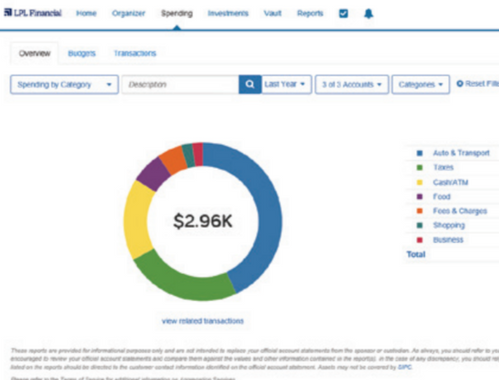Go to the Home menu
Viewport: 499px width, 380px height.
coord(86,13)
